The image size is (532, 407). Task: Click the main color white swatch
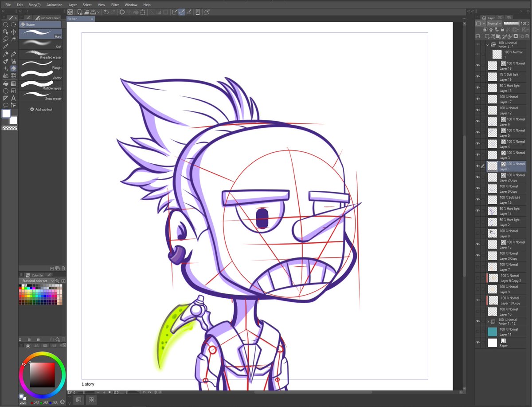6,114
